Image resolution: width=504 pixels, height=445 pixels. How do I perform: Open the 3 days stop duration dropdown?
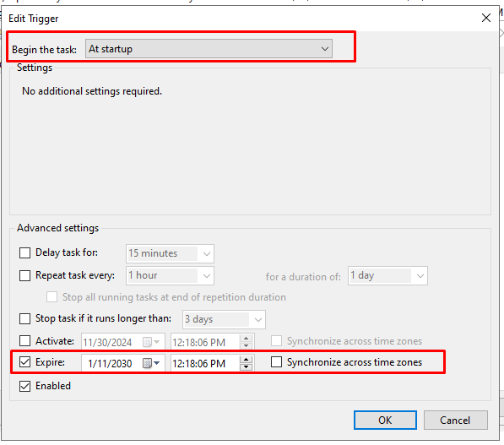point(224,319)
